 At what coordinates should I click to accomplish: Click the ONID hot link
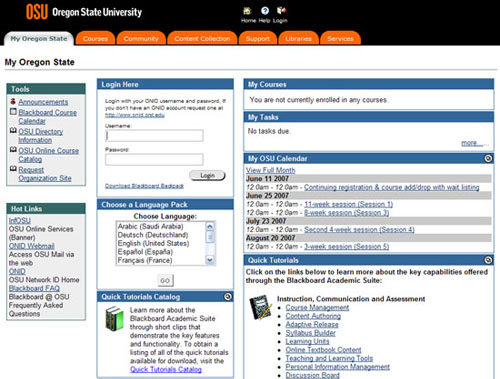click(17, 271)
